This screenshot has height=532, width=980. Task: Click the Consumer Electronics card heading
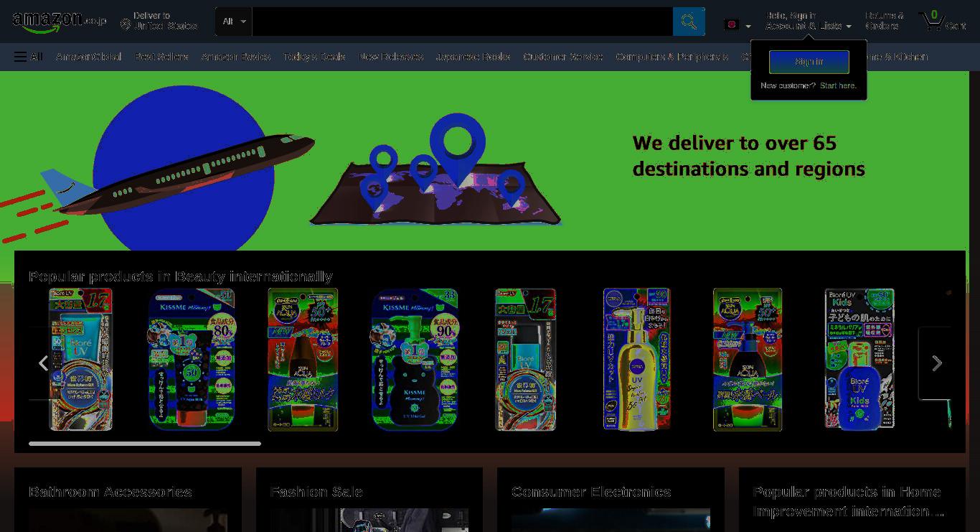(x=591, y=492)
